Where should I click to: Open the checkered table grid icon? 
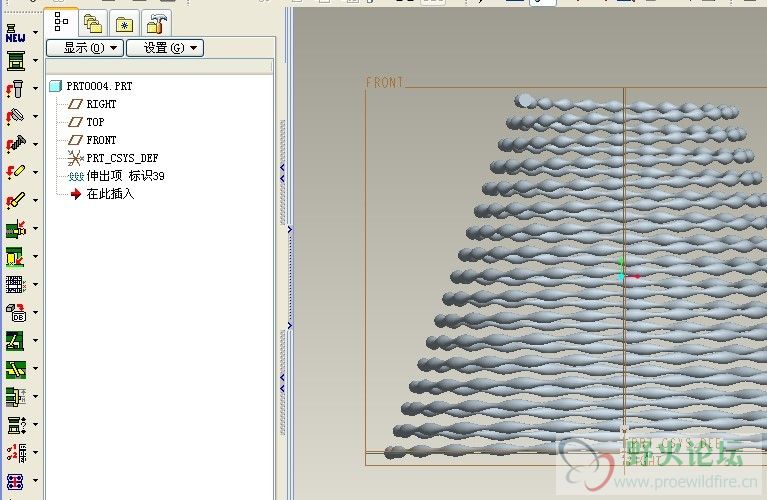coord(15,284)
